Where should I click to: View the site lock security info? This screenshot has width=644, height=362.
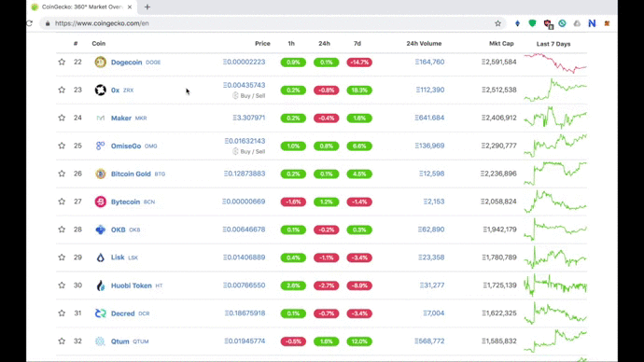pyautogui.click(x=48, y=23)
